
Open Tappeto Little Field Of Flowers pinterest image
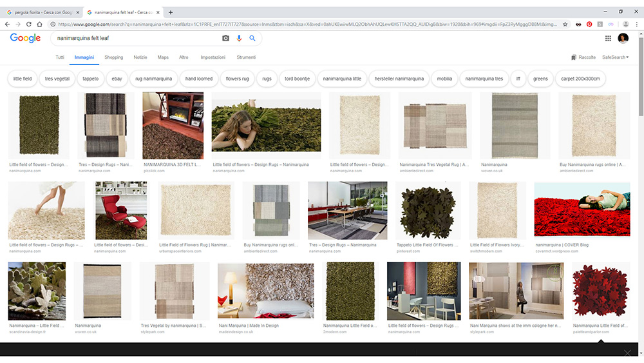[x=428, y=210]
